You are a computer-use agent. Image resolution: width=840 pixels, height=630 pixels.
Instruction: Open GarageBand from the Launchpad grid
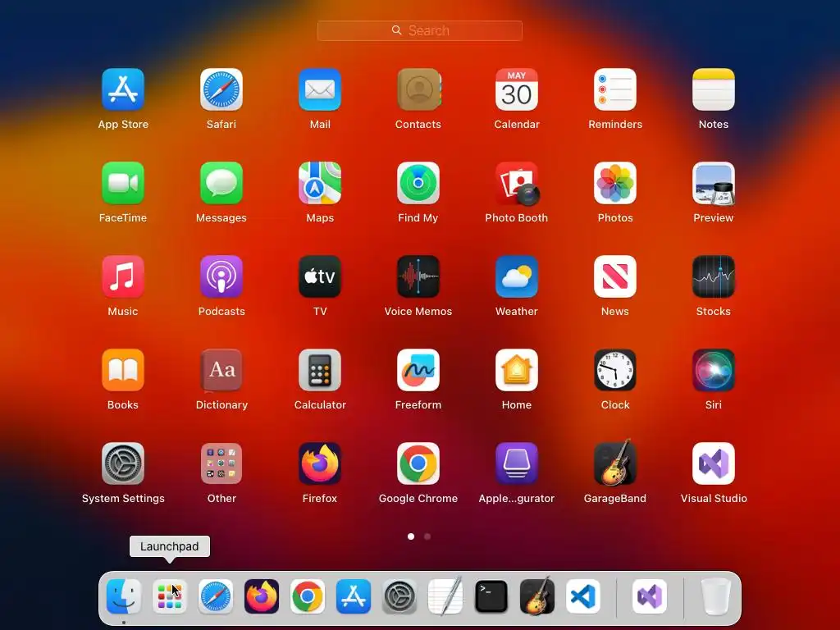615,463
